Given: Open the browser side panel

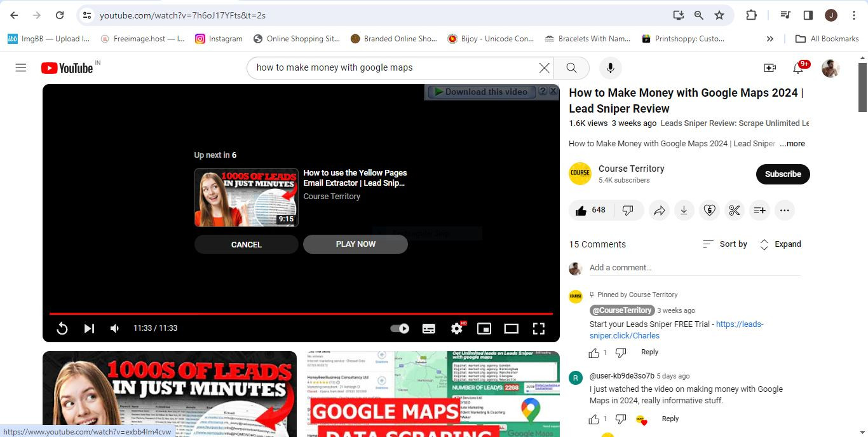Looking at the screenshot, I should (x=808, y=15).
